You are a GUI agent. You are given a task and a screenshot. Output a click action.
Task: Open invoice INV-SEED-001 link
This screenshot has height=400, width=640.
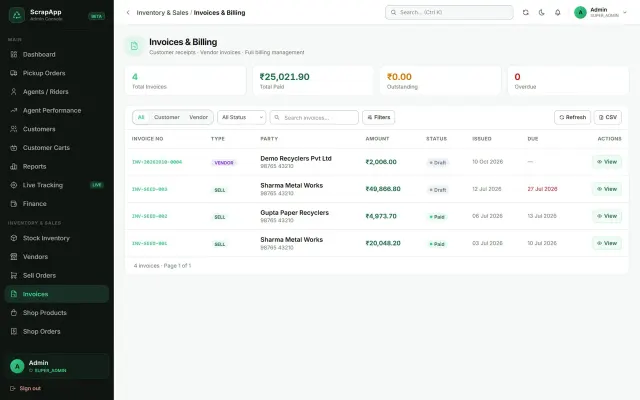pyautogui.click(x=149, y=243)
